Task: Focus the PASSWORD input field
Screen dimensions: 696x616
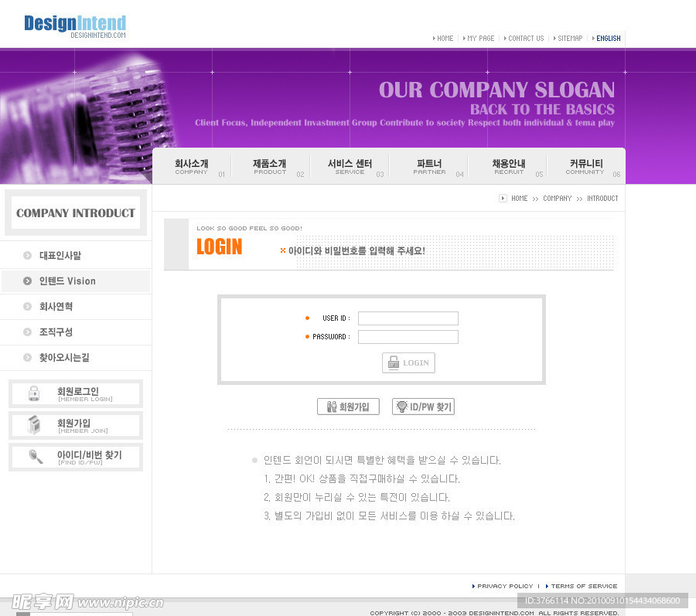Action: pos(408,337)
